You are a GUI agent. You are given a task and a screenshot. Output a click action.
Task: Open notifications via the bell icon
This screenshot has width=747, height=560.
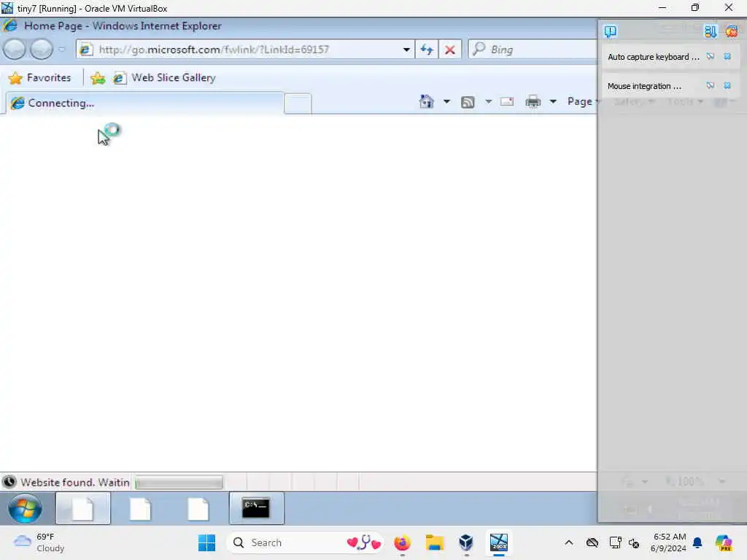(697, 542)
